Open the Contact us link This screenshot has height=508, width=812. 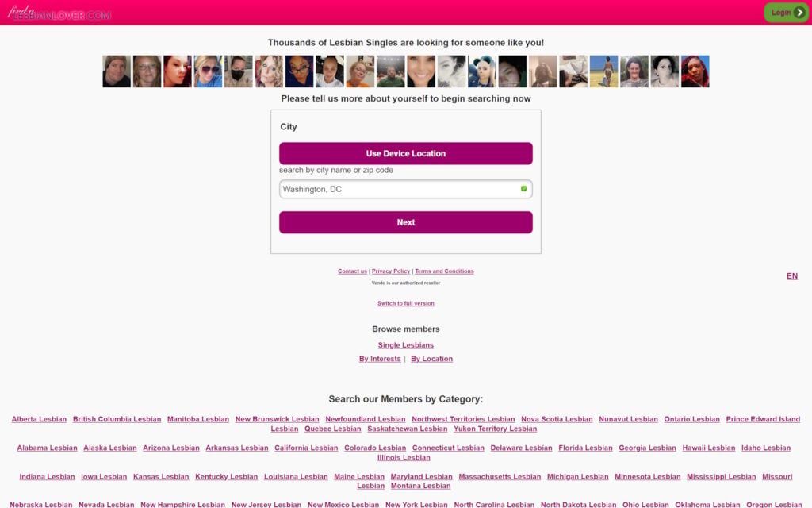[x=352, y=271]
